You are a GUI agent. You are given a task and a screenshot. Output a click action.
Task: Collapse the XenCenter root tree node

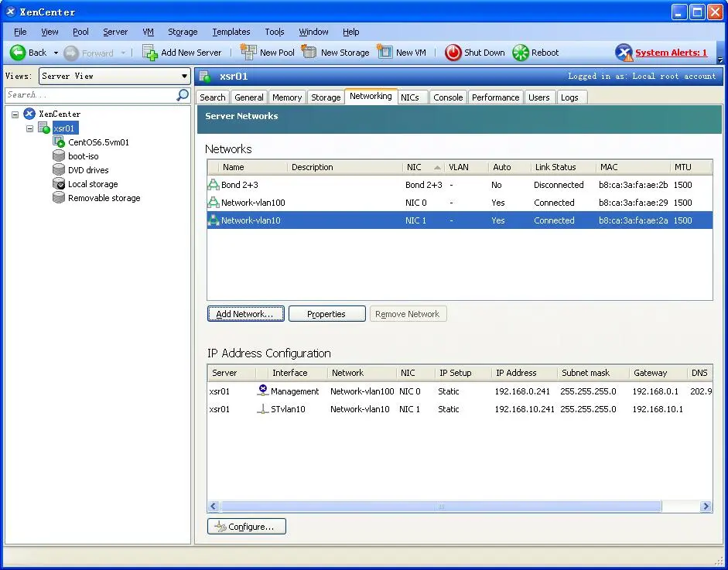click(15, 114)
